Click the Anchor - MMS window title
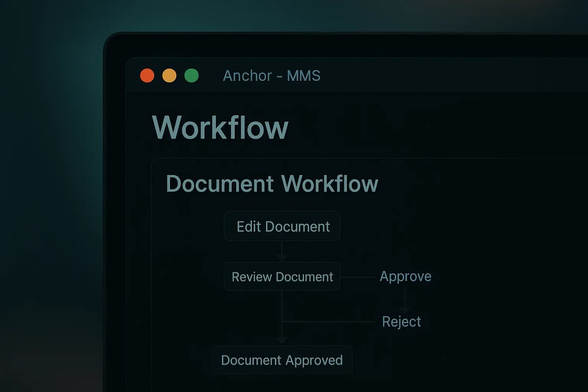 272,75
